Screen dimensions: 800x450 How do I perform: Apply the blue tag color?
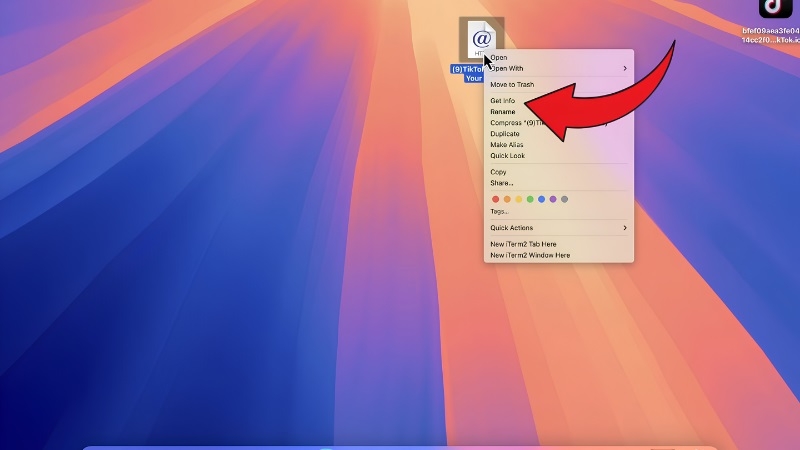coord(541,199)
